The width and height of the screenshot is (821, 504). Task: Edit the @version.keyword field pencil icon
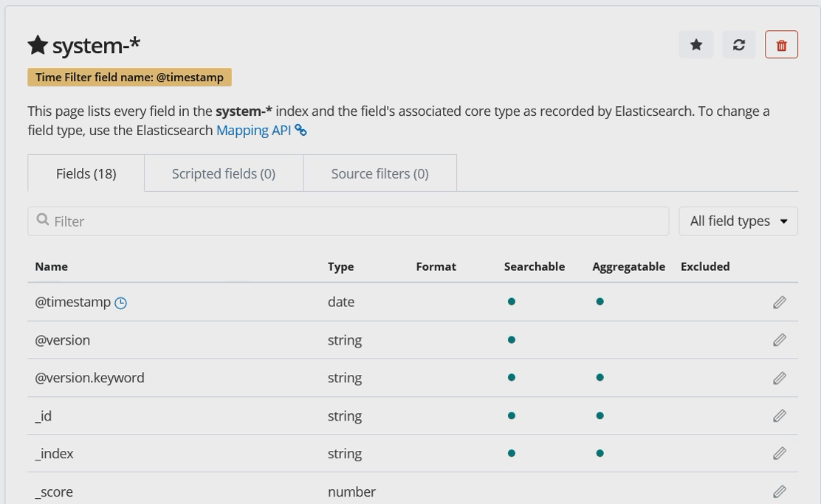point(779,378)
